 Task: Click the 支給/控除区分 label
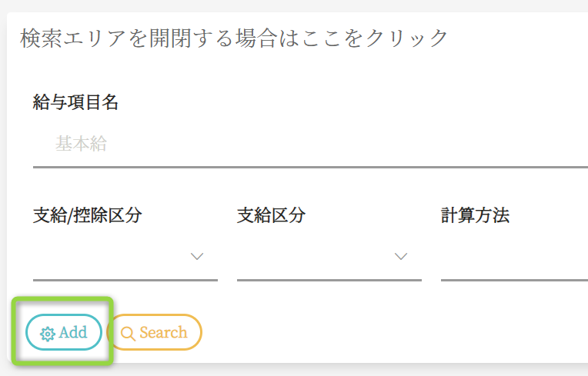[87, 215]
